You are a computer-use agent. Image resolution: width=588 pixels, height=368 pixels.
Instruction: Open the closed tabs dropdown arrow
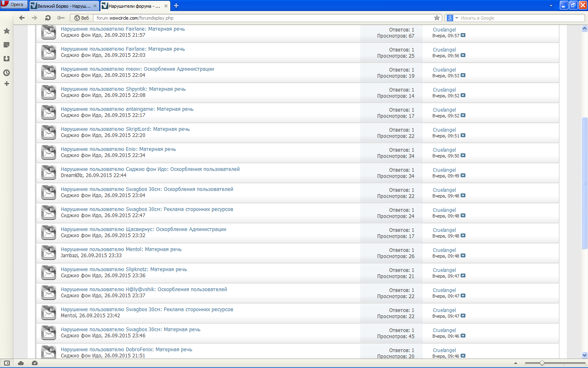tap(551, 6)
